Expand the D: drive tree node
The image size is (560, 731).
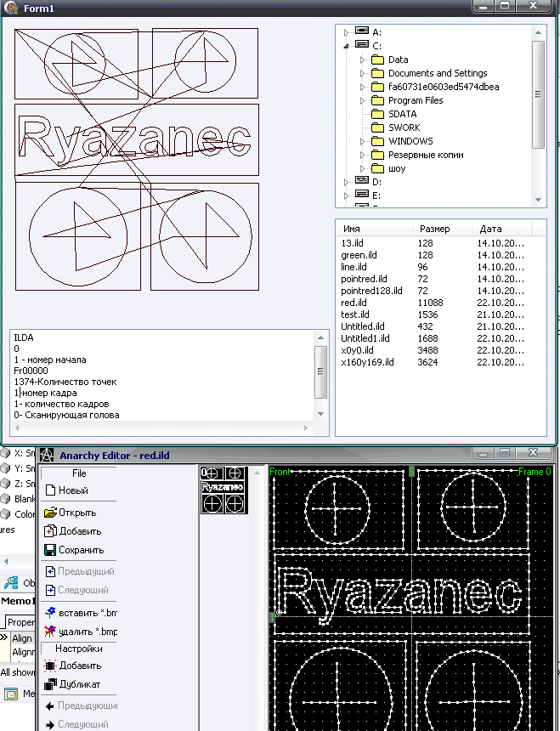(x=347, y=182)
